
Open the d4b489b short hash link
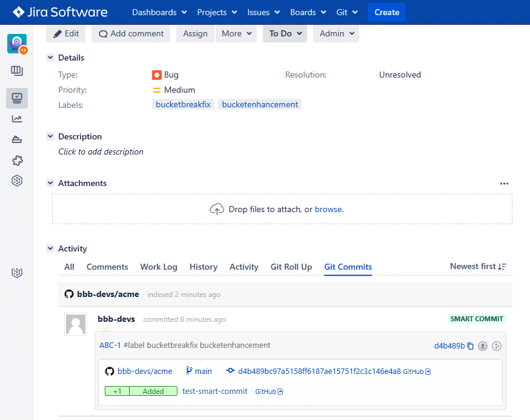[x=449, y=346]
